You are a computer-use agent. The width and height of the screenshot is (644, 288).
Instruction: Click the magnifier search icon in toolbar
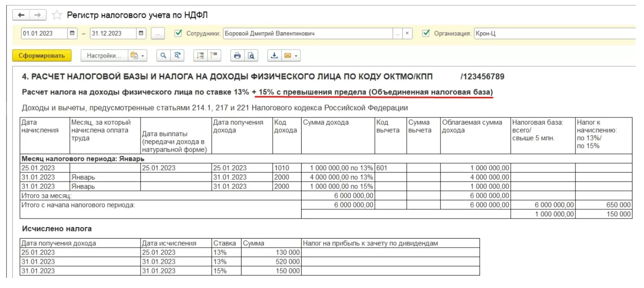click(163, 55)
